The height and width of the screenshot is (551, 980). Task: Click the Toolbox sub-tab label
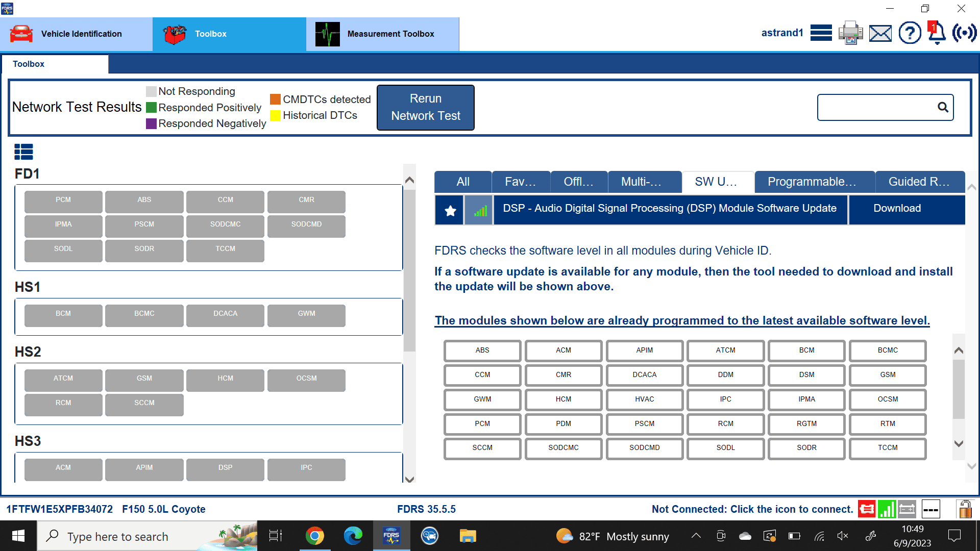(x=29, y=64)
